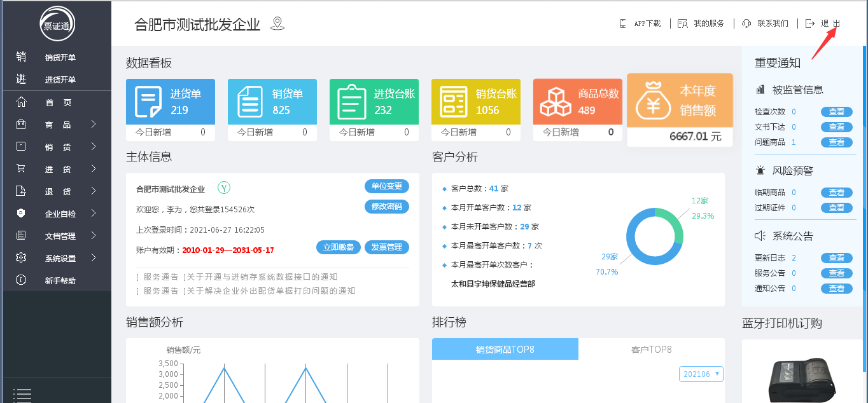This screenshot has width=868, height=403.
Task: Switch to the 销货商品TOP8 tab
Action: point(505,349)
